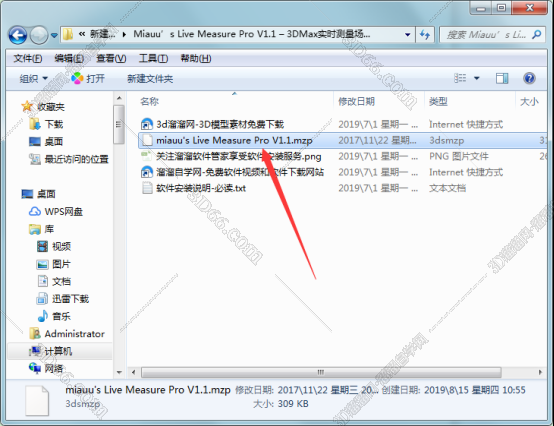This screenshot has height=426, width=554.
Task: Open the view options dropdown arrow
Action: pos(477,78)
